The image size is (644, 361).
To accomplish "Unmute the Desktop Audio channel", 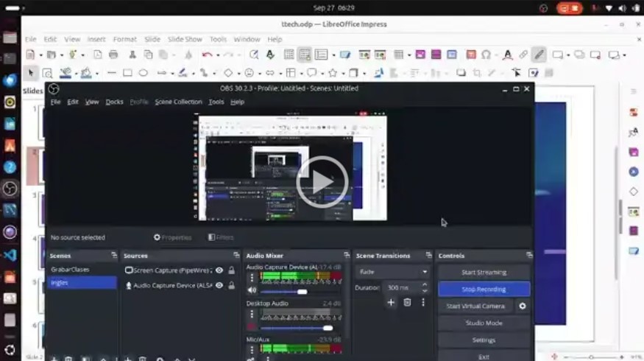I will click(252, 327).
